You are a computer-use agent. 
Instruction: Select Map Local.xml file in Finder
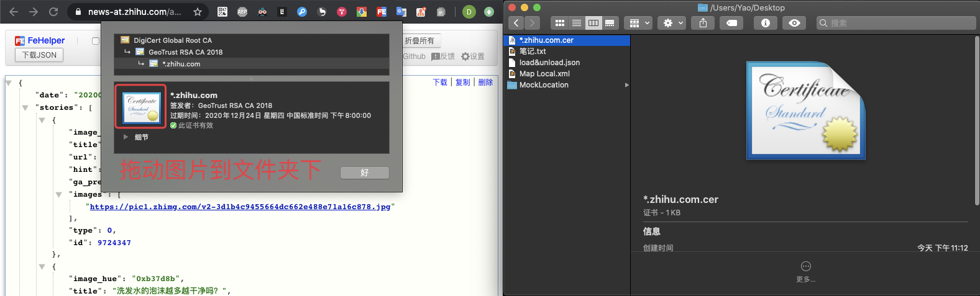pyautogui.click(x=567, y=74)
